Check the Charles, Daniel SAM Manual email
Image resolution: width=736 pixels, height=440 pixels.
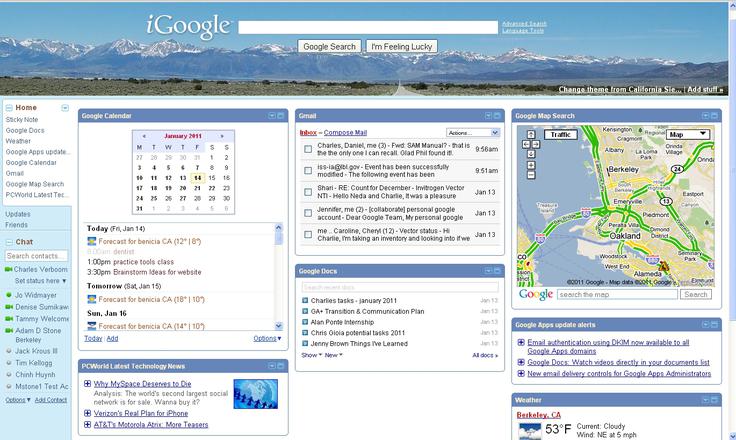tap(308, 149)
